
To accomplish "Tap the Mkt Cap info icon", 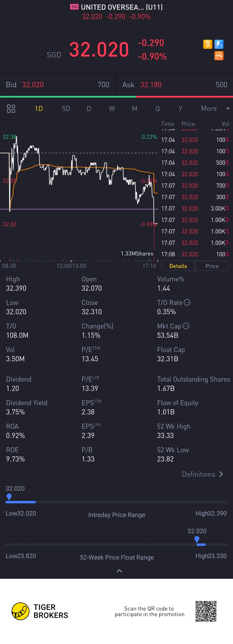I will [186, 326].
